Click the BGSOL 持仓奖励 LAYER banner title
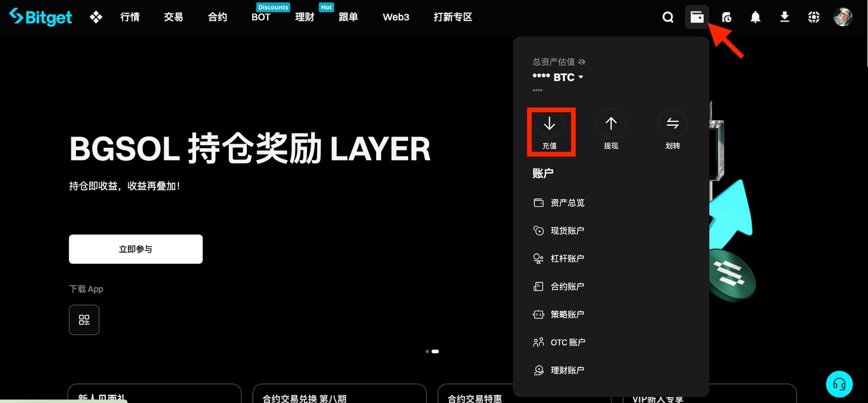Viewport: 868px width, 403px height. 250,149
